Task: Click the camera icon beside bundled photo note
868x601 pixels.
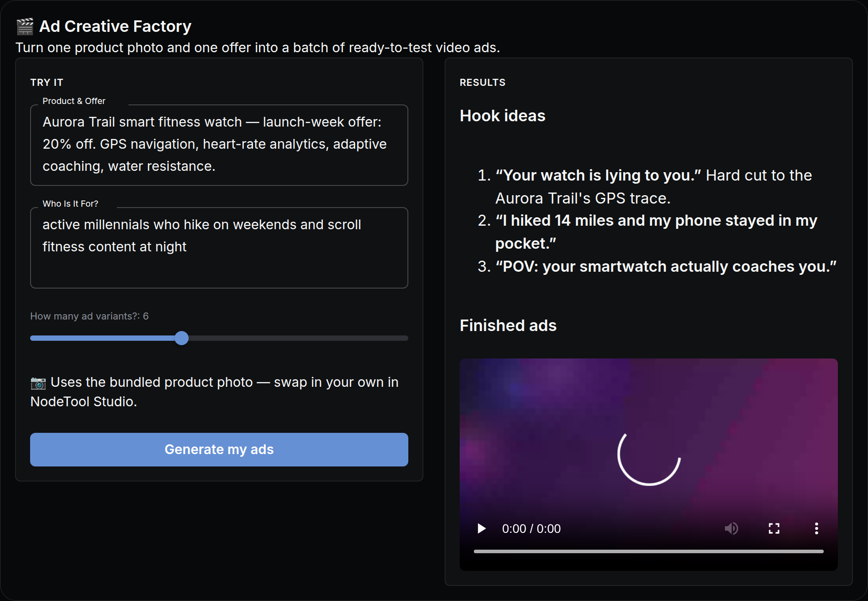Action: click(38, 383)
